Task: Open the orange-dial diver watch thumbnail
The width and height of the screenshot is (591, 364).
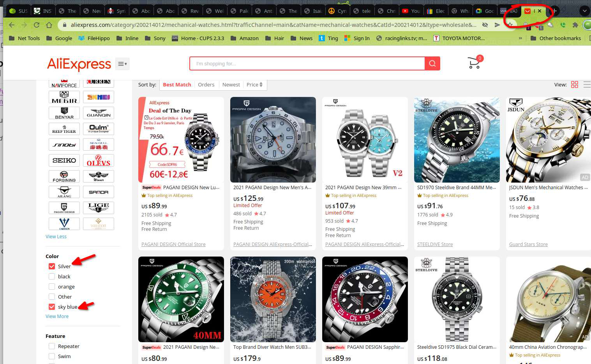Action: pos(273,299)
